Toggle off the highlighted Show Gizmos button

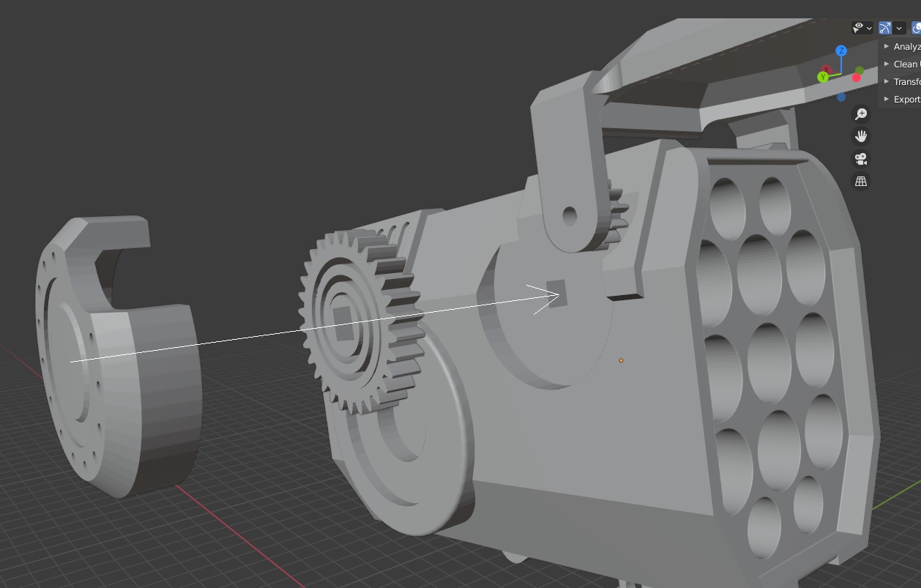(x=884, y=27)
